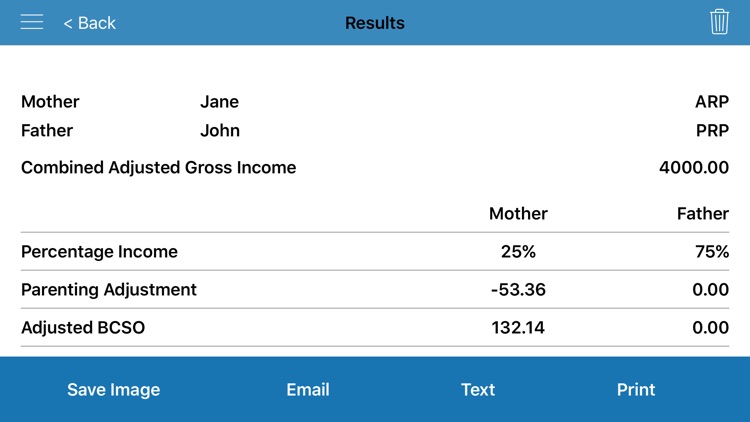Select the mother's name Jane
Screen dimensions: 750x422
(219, 101)
